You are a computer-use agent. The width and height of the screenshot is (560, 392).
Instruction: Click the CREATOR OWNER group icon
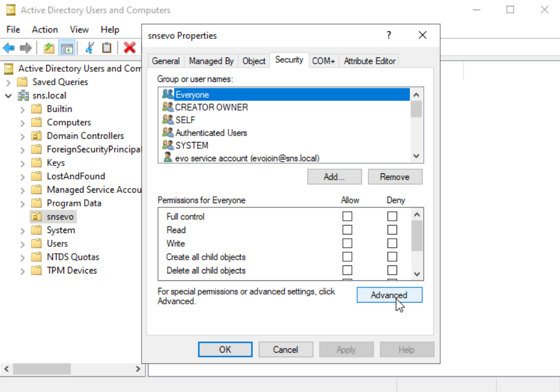(168, 107)
